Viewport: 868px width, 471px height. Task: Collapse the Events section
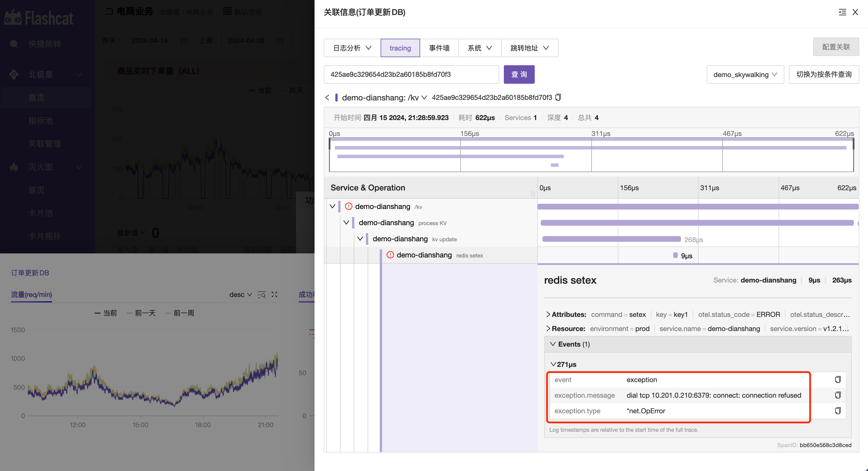[x=551, y=344]
